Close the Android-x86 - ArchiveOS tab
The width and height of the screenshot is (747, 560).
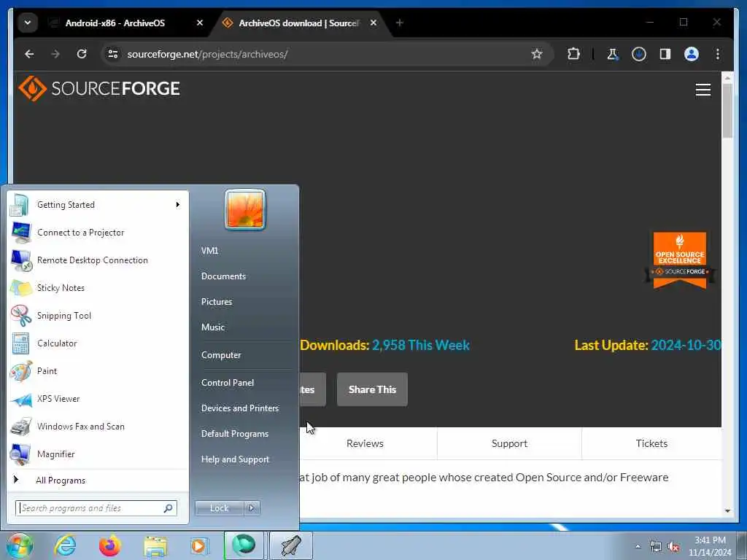(x=200, y=23)
